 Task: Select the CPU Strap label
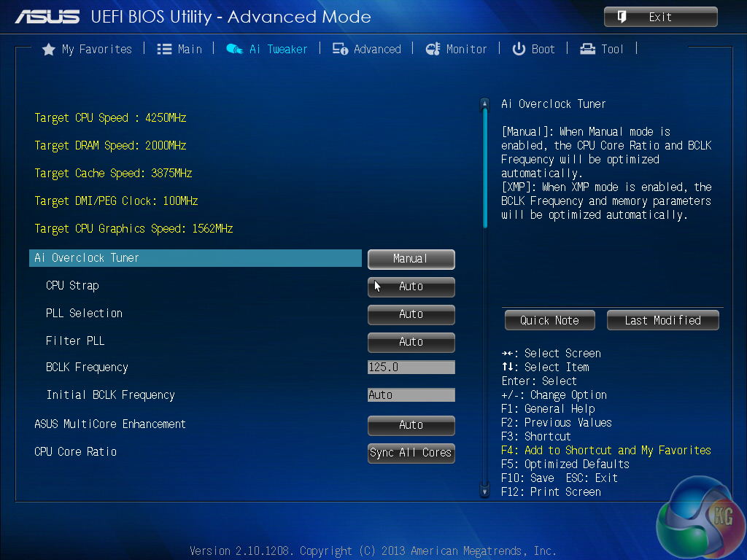(72, 286)
